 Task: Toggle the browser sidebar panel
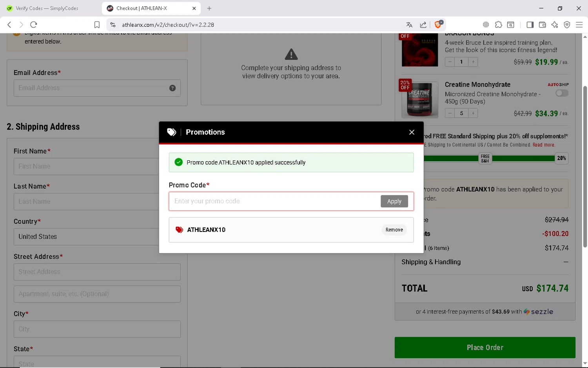pyautogui.click(x=530, y=25)
